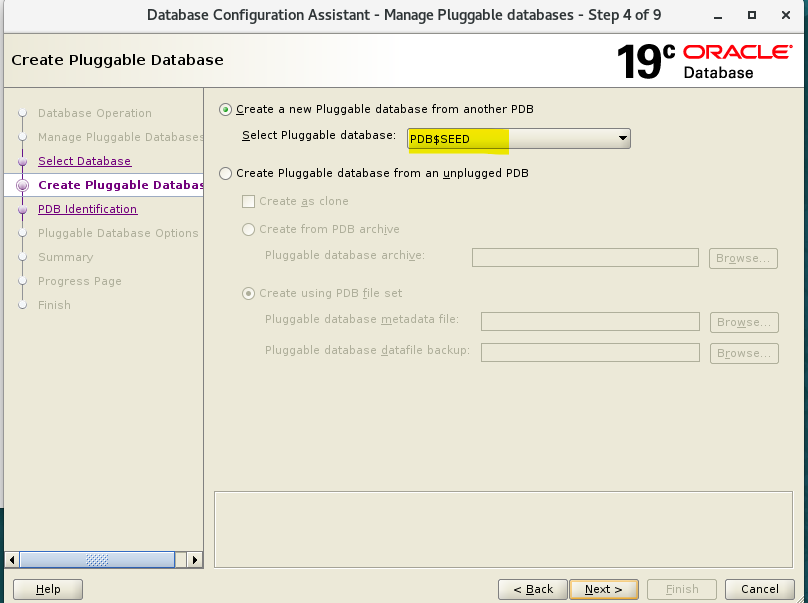This screenshot has height=603, width=808.
Task: Click the PDB Identification step bullet icon
Action: coord(22,210)
